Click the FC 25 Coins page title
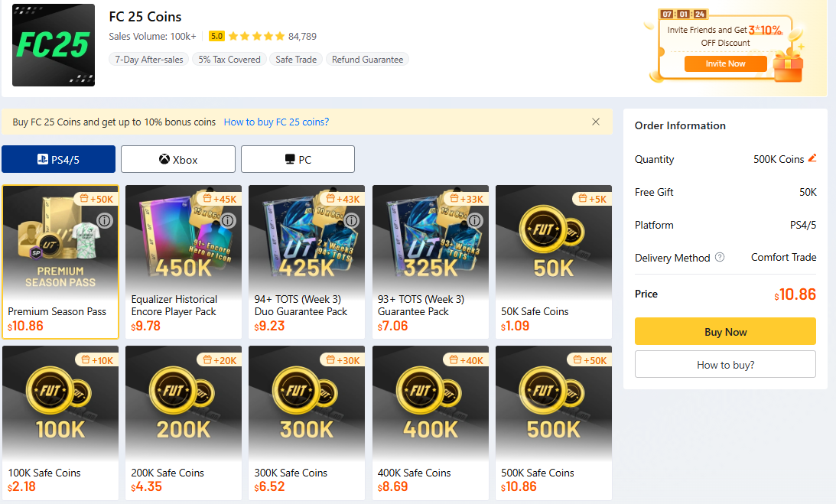 pos(145,17)
